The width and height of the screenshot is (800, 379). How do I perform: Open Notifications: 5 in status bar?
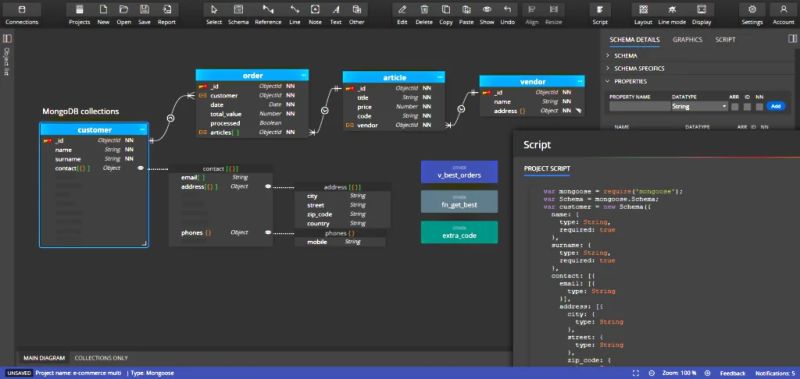tap(774, 373)
